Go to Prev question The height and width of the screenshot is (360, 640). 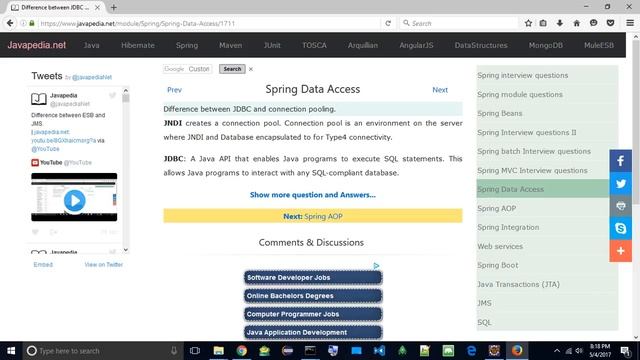point(174,90)
